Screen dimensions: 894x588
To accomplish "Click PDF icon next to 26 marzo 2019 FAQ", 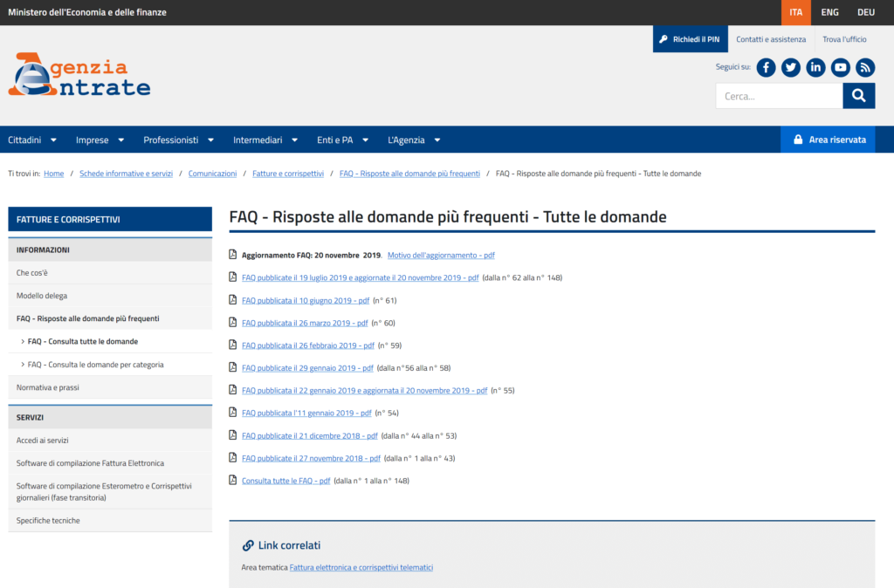I will tap(232, 322).
